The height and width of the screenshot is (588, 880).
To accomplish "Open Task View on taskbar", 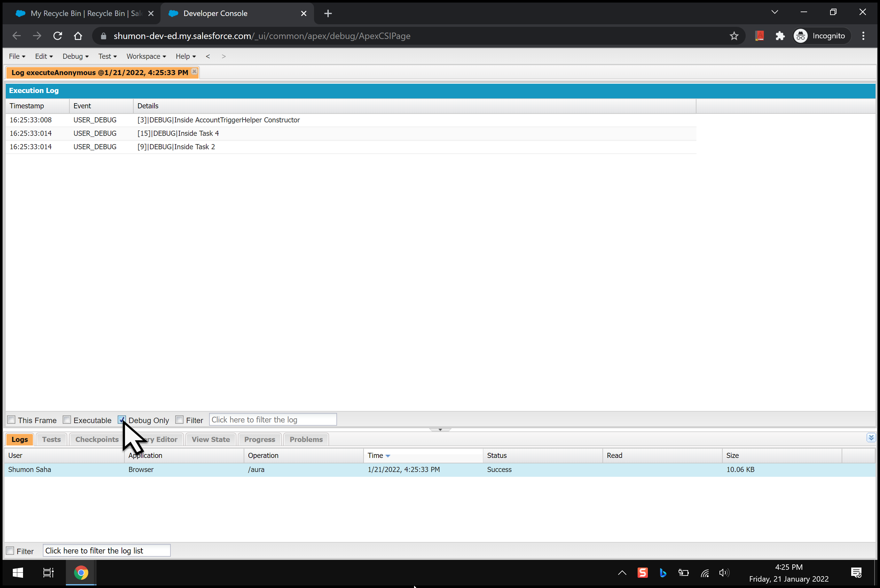I will coord(48,573).
